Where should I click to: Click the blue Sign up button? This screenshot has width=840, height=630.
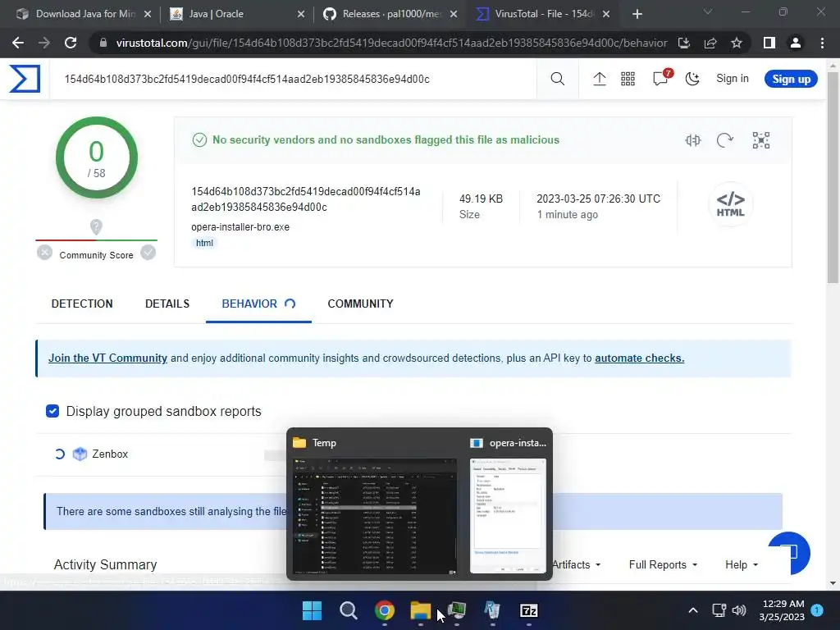point(791,79)
